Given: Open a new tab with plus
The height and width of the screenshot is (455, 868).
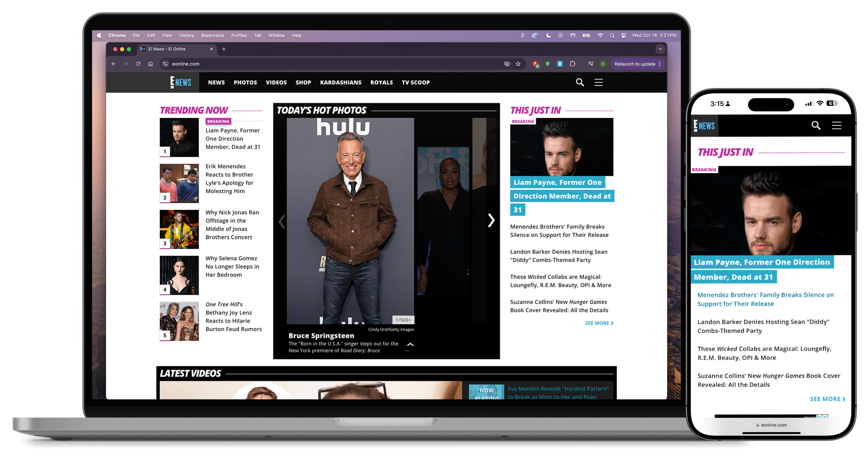Looking at the screenshot, I should [x=224, y=49].
